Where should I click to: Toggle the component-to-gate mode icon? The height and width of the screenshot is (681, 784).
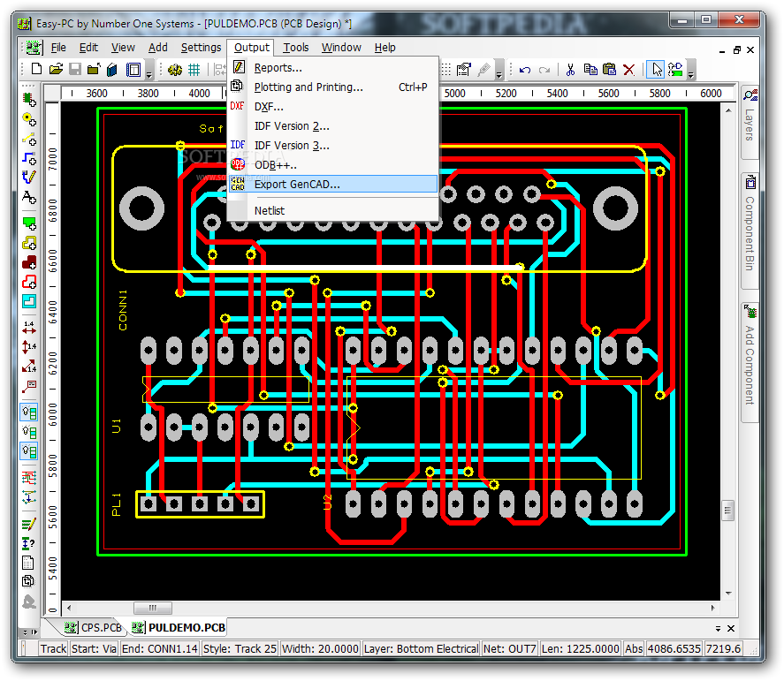(x=675, y=70)
